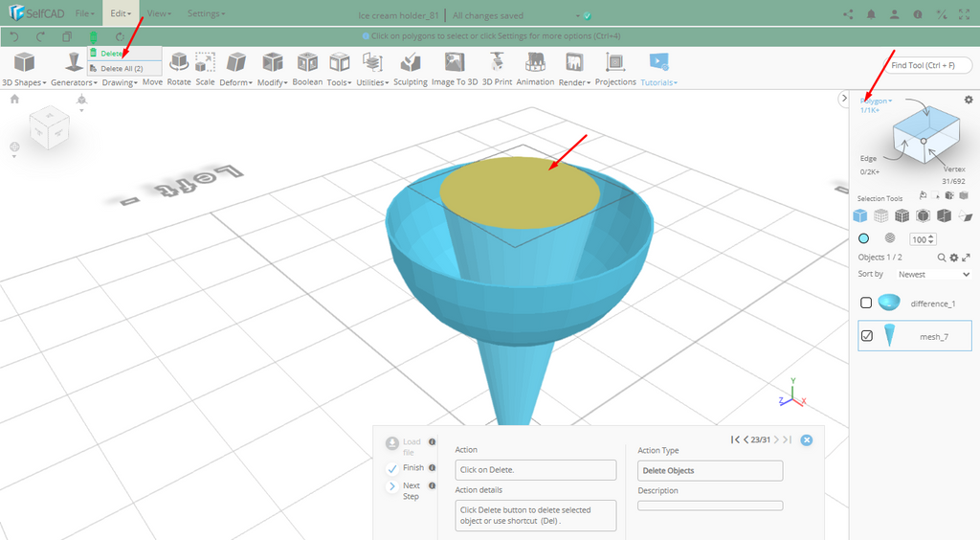The image size is (980, 540).
Task: Open the Projections tool
Action: pyautogui.click(x=615, y=70)
